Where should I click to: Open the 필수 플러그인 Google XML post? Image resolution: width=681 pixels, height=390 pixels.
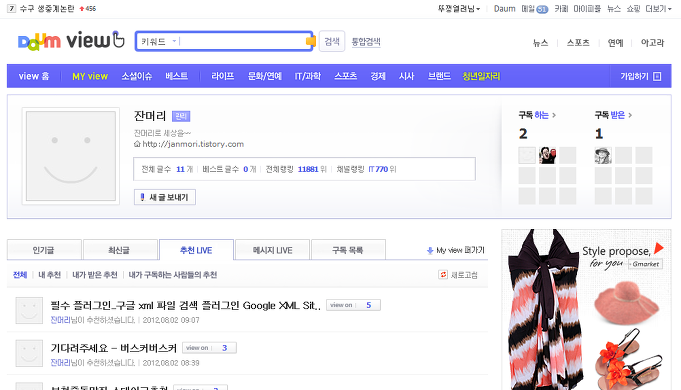pyautogui.click(x=185, y=305)
